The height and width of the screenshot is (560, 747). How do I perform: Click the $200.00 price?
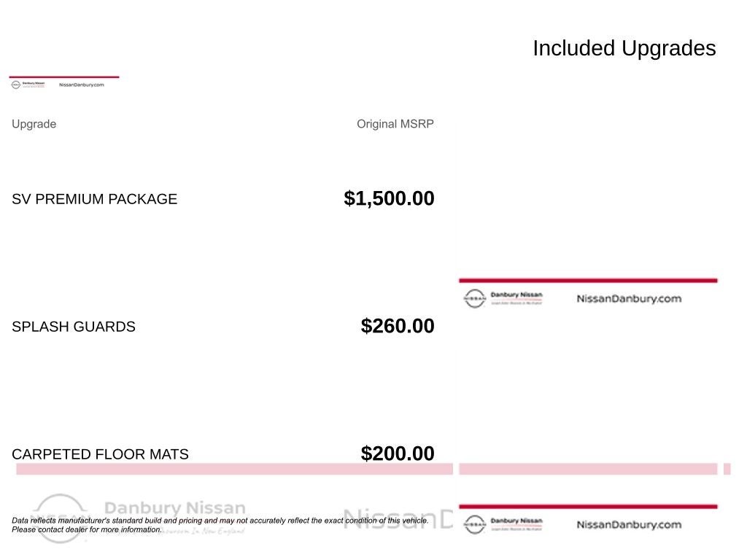tap(398, 454)
